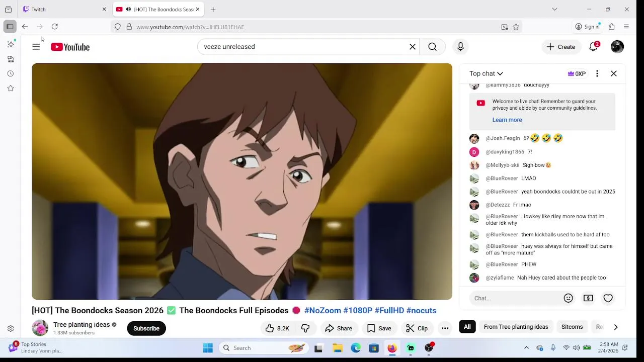The height and width of the screenshot is (362, 644).
Task: Follow the Learn more chat guidelines link
Action: point(507,120)
